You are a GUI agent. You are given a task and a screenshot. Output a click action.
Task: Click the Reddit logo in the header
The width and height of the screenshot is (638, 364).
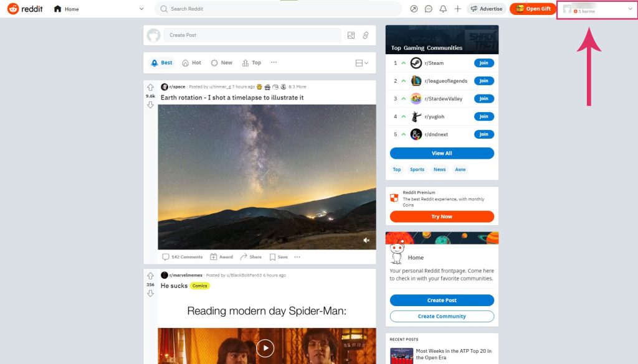pos(25,9)
